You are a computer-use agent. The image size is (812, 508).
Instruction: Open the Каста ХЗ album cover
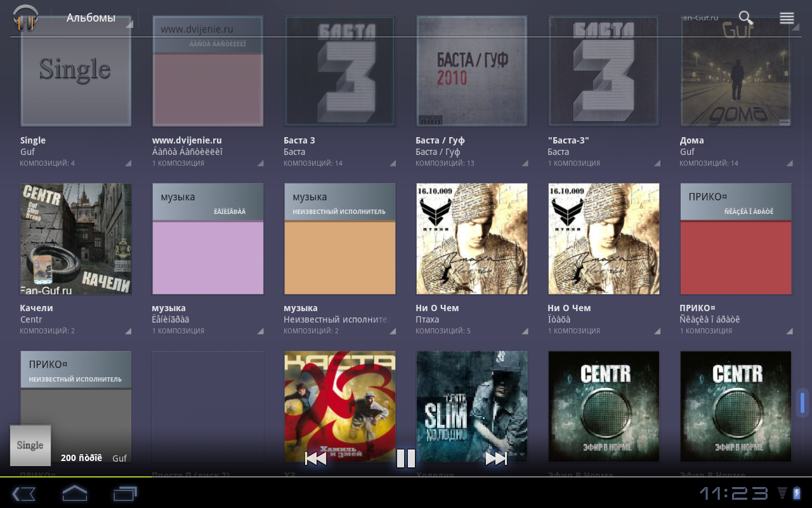click(x=339, y=406)
